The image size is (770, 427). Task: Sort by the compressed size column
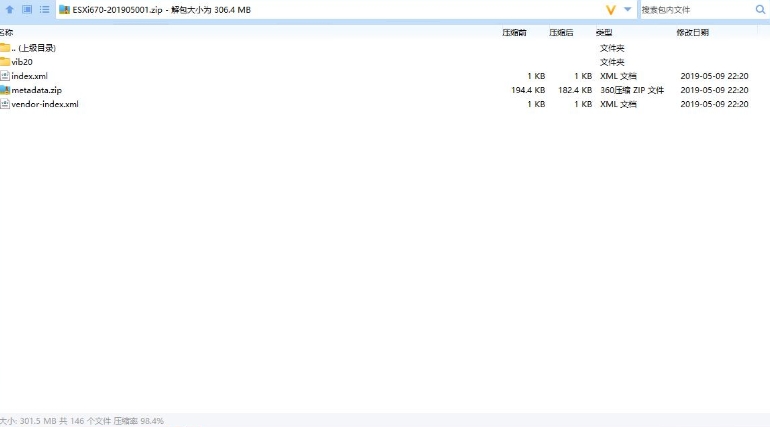pyautogui.click(x=561, y=33)
